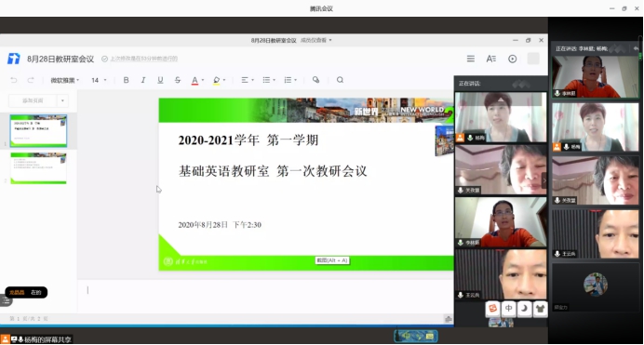Insert a hyperlink with link icon
The height and width of the screenshot is (345, 644).
pos(315,80)
